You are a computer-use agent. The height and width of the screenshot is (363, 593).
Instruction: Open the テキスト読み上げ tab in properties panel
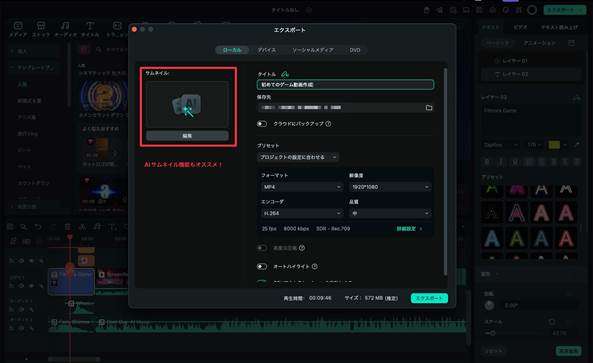click(x=559, y=28)
